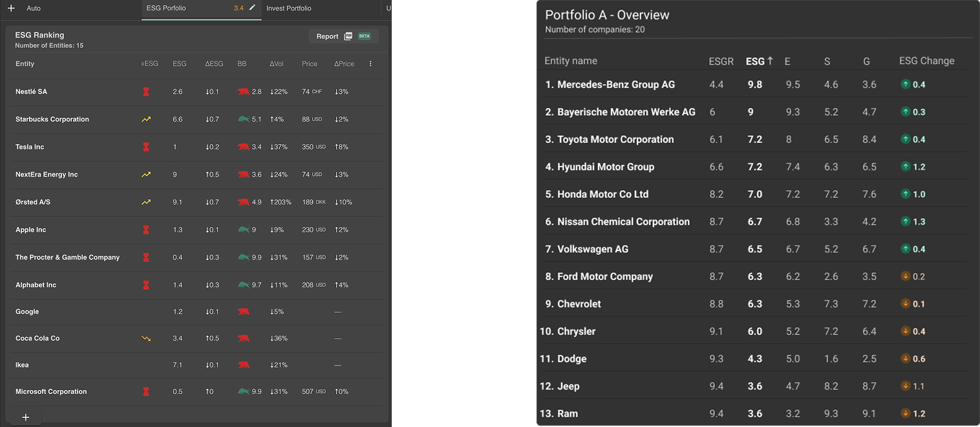Image resolution: width=980 pixels, height=427 pixels.
Task: Select Honda Motor Co Ltd row
Action: pyautogui.click(x=755, y=194)
